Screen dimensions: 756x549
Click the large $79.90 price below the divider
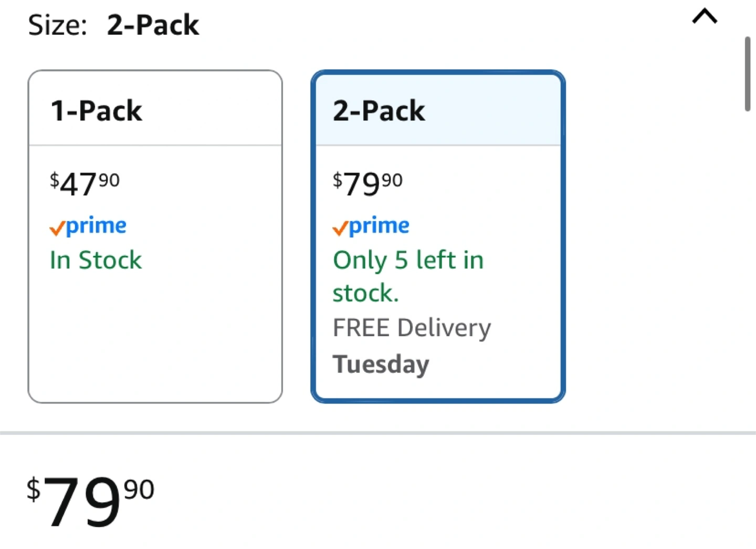(90, 500)
